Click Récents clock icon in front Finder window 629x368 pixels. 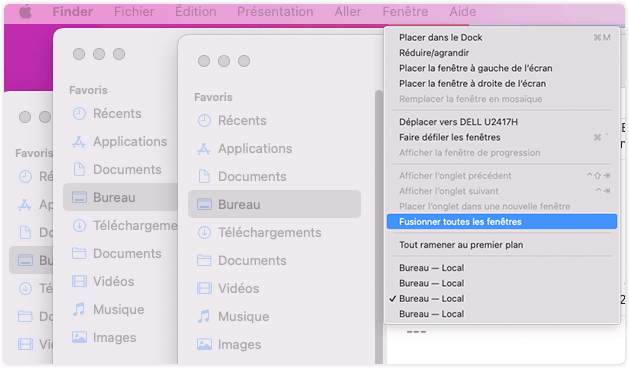pos(204,120)
